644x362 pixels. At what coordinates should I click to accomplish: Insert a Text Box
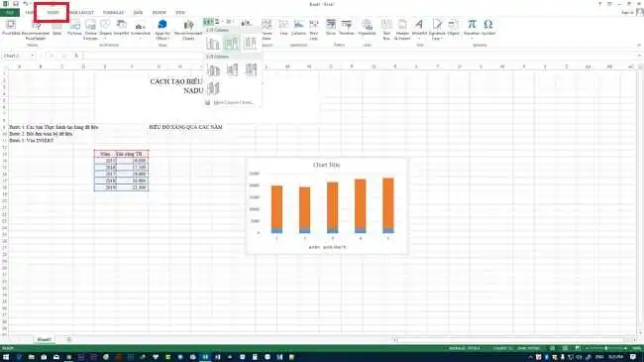click(386, 30)
